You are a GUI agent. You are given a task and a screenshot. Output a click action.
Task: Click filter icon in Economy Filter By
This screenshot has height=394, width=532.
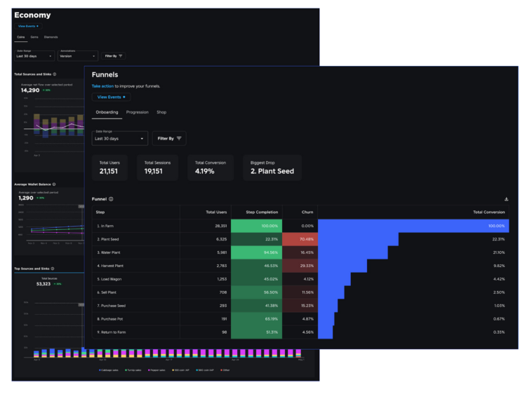click(121, 55)
